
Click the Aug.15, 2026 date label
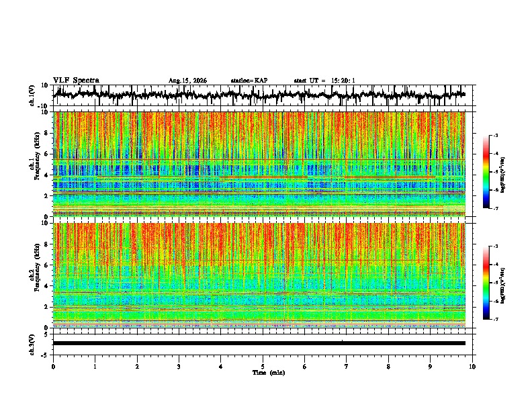187,81
